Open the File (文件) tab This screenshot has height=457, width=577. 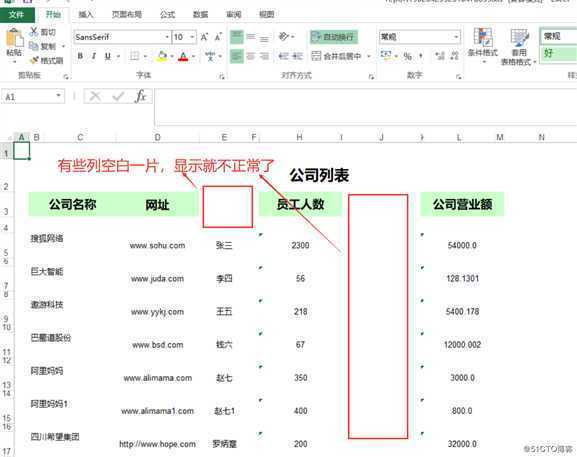(17, 14)
